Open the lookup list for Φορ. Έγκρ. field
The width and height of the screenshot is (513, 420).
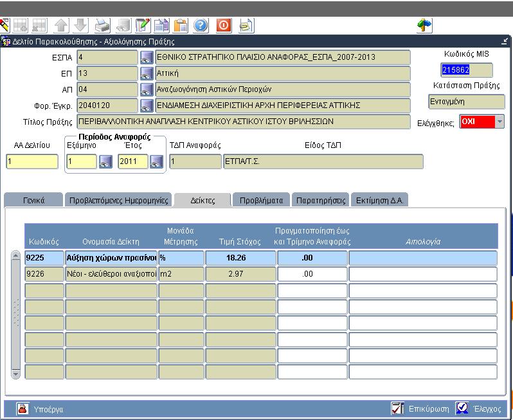point(147,105)
